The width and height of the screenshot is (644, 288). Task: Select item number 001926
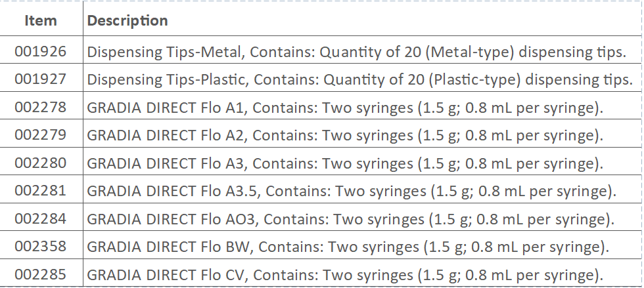coord(41,51)
